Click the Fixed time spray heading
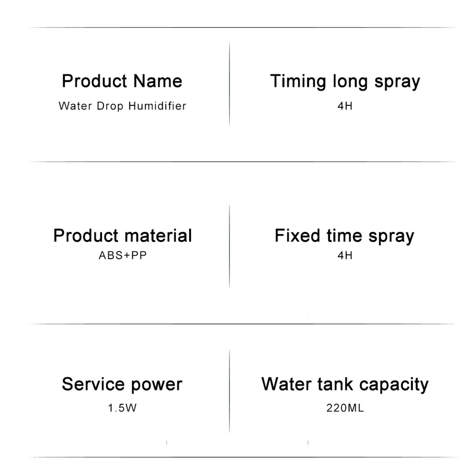The image size is (476, 476). [x=344, y=236]
